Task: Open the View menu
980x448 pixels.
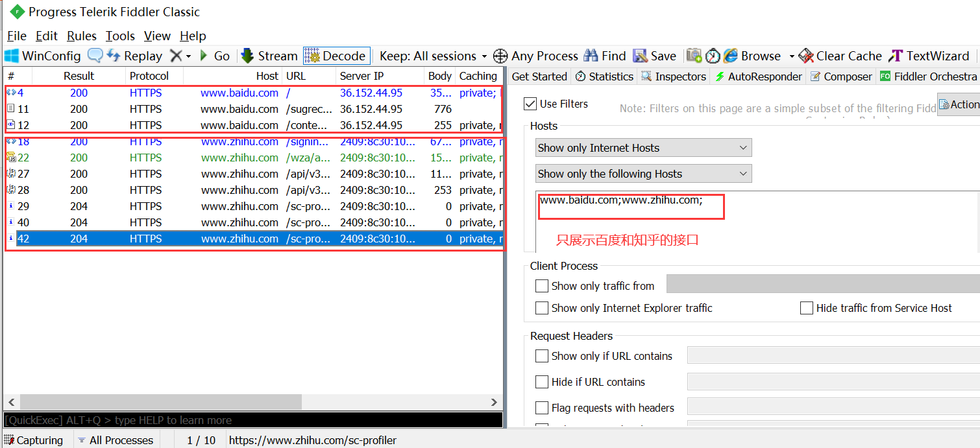Action: (x=157, y=36)
